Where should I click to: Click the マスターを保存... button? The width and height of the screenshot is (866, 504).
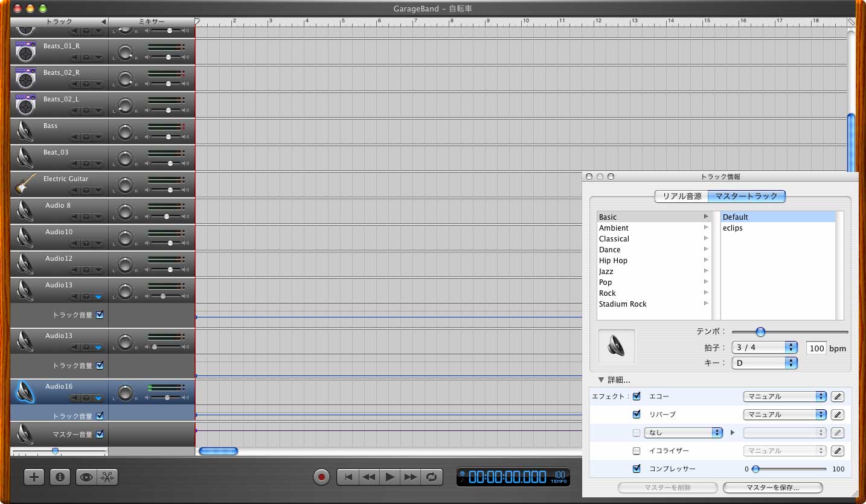click(x=772, y=488)
